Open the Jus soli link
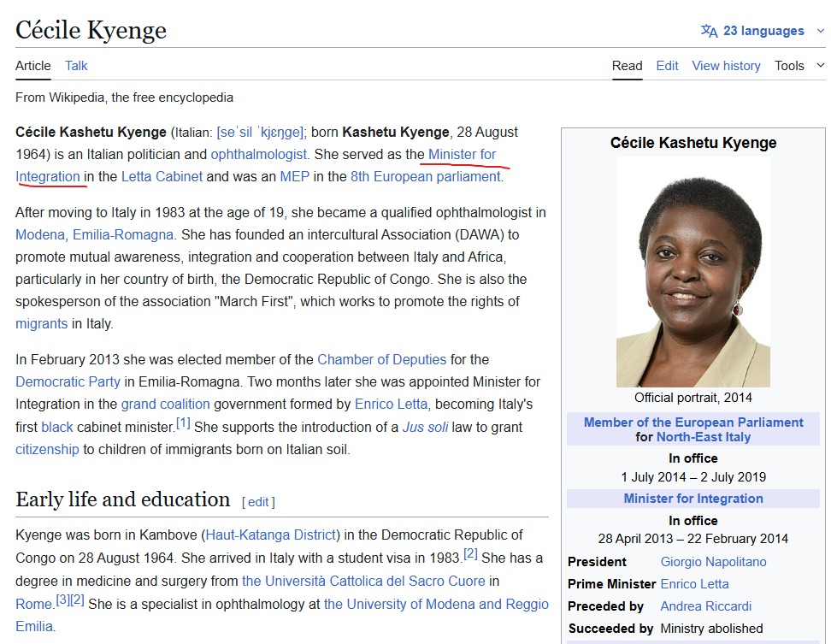Screen dimensions: 831x644 [425, 428]
